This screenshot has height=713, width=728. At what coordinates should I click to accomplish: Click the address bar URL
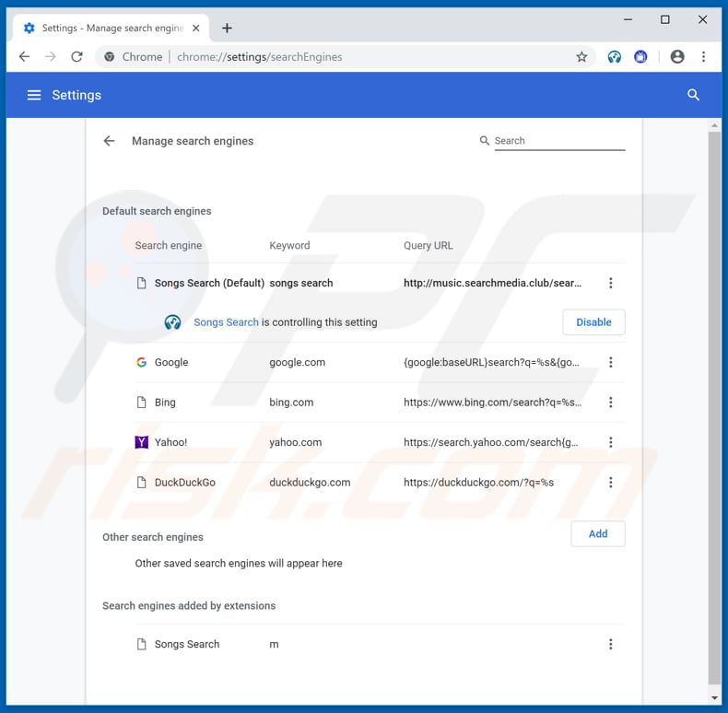coord(260,56)
